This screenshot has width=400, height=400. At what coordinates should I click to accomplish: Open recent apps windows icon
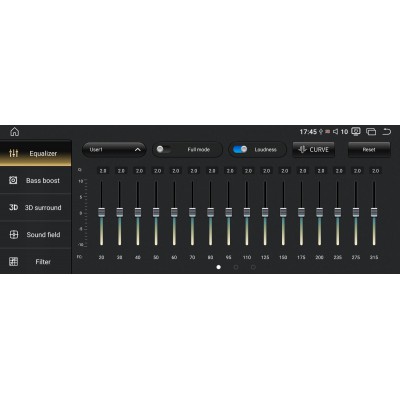371,132
